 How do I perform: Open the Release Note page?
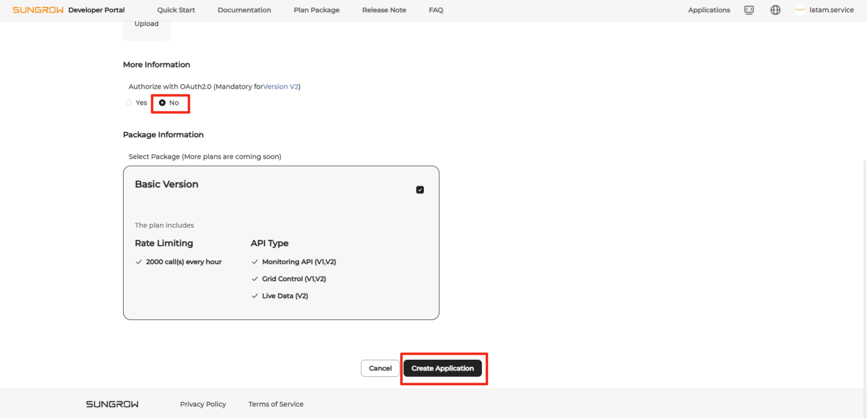tap(384, 10)
